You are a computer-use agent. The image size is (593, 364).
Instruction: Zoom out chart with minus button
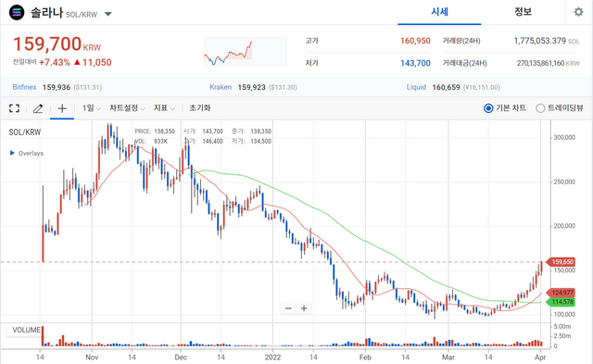click(288, 308)
